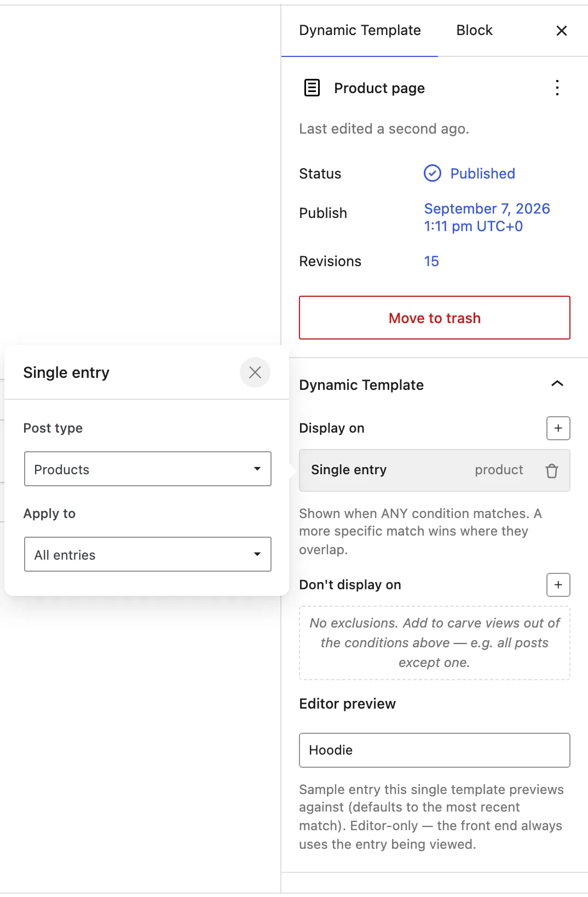Open the Post type Products dropdown

[x=148, y=469]
